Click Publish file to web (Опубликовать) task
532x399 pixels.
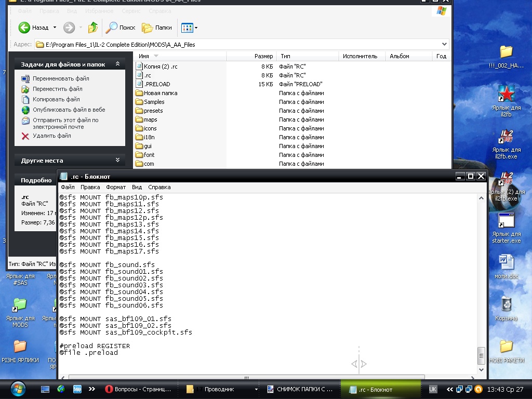click(x=69, y=110)
